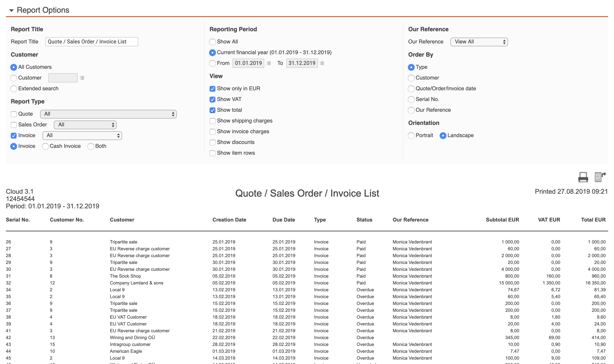Click the Report Title text field
The width and height of the screenshot is (614, 364).
click(x=92, y=42)
